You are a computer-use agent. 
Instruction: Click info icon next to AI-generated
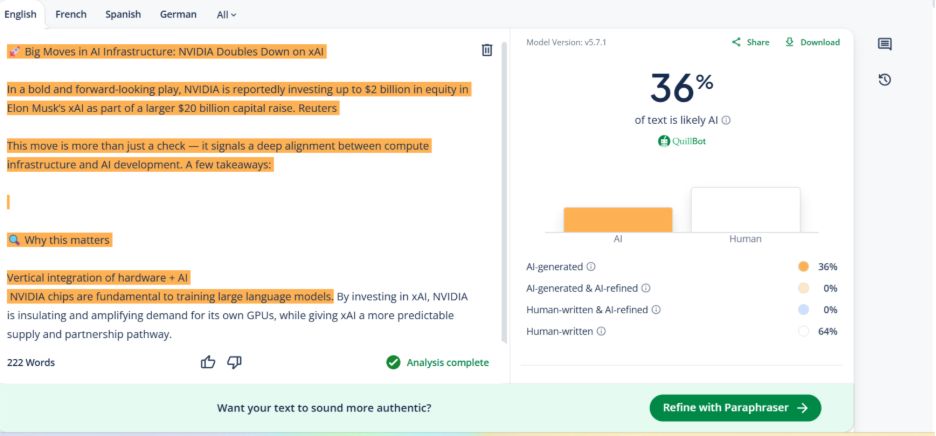coord(591,267)
